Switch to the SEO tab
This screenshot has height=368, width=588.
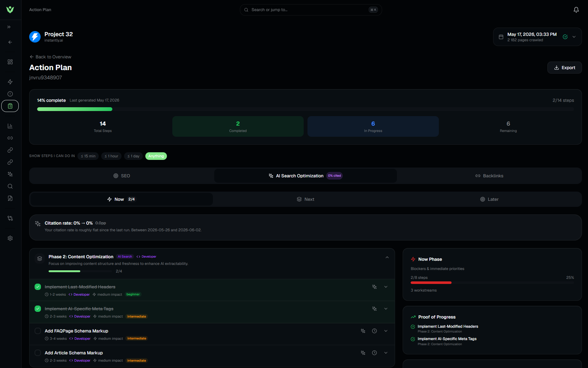[x=122, y=176]
